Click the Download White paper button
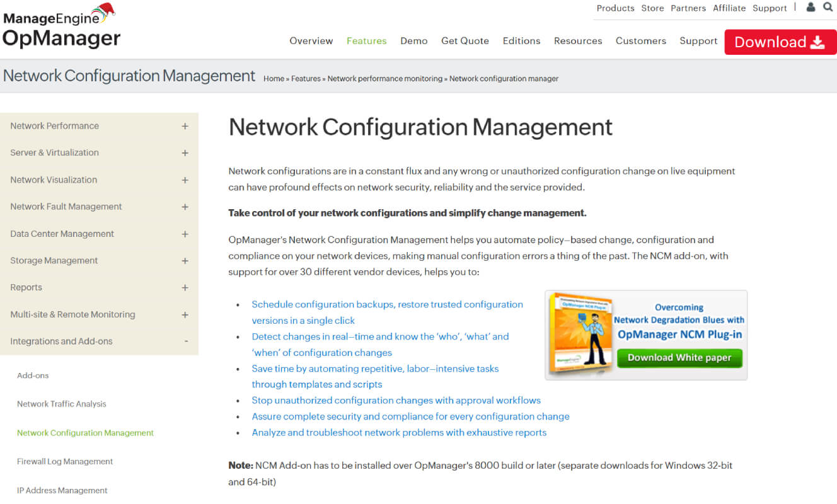Image resolution: width=837 pixels, height=504 pixels. pos(679,358)
